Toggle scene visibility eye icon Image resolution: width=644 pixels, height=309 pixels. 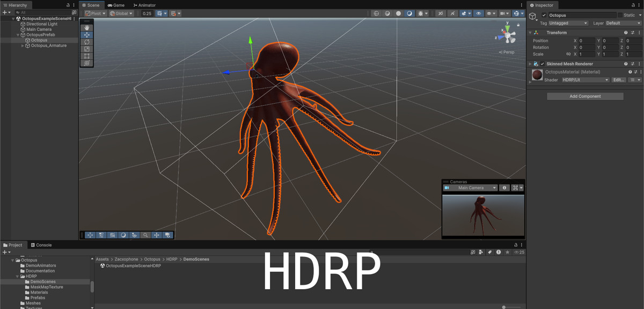(478, 13)
